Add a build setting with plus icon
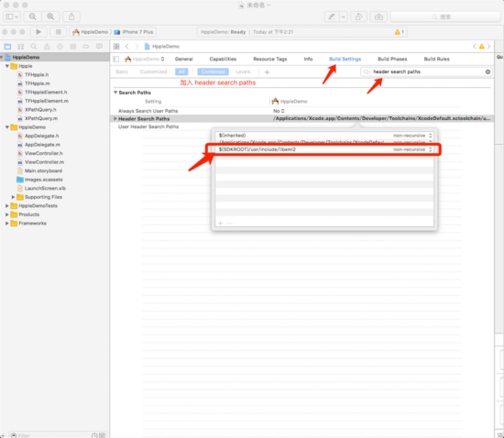The image size is (504, 438). (x=267, y=72)
